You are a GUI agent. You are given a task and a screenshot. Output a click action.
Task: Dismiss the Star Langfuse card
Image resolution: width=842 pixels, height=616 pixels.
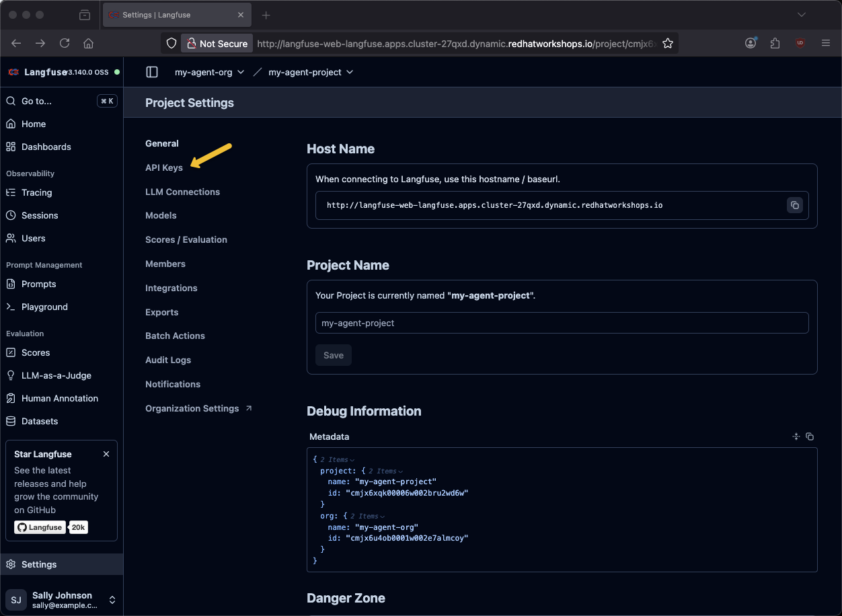pyautogui.click(x=106, y=454)
